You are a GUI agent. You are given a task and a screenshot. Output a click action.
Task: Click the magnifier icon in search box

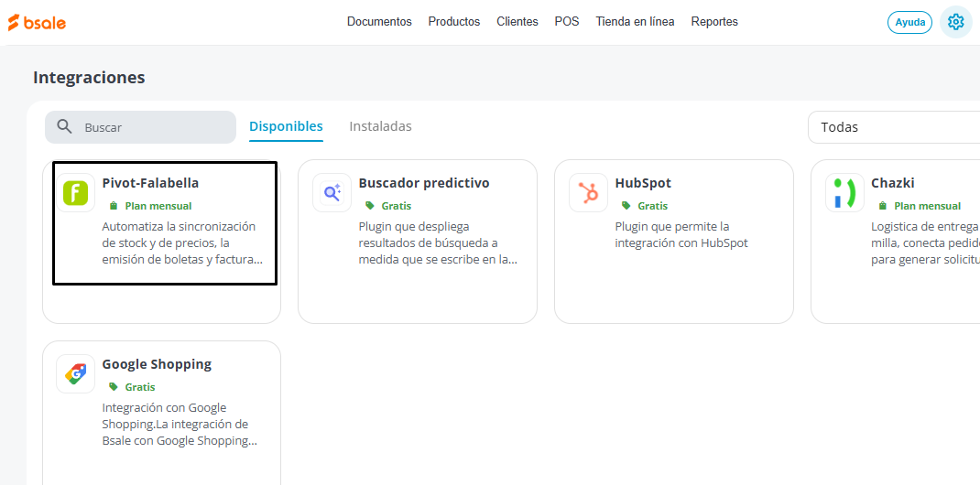[x=64, y=126]
